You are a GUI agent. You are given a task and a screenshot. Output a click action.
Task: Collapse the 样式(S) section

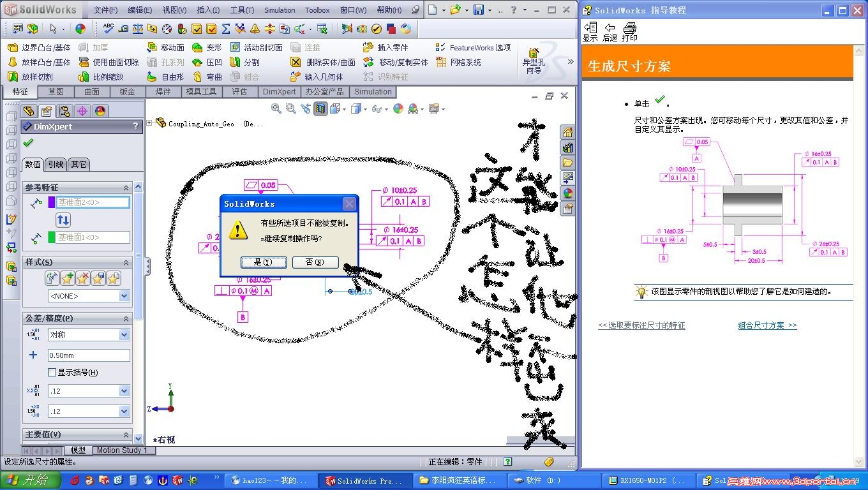point(126,262)
